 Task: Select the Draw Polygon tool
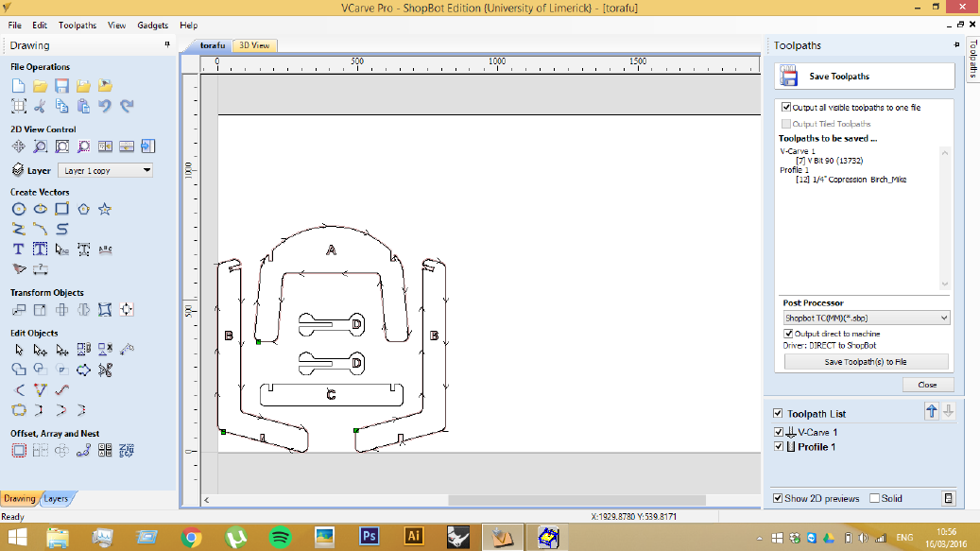(x=83, y=209)
